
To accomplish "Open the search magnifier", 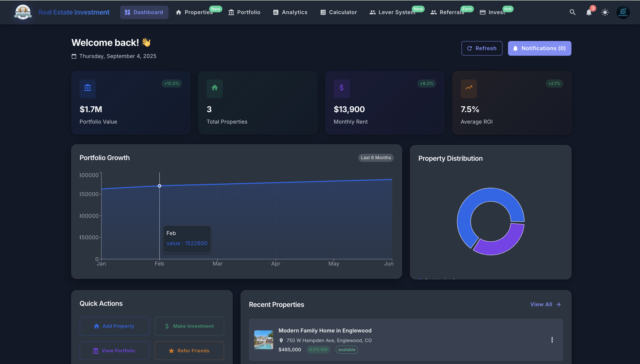I will pyautogui.click(x=573, y=12).
